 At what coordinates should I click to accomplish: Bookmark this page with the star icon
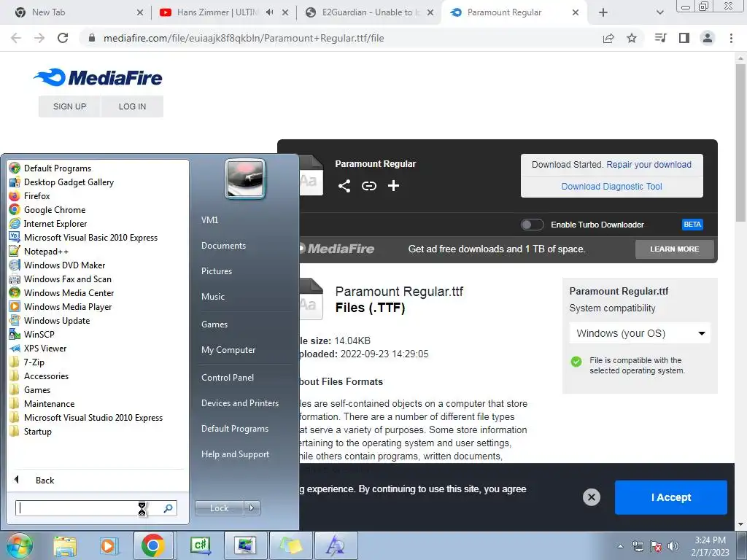pos(632,38)
